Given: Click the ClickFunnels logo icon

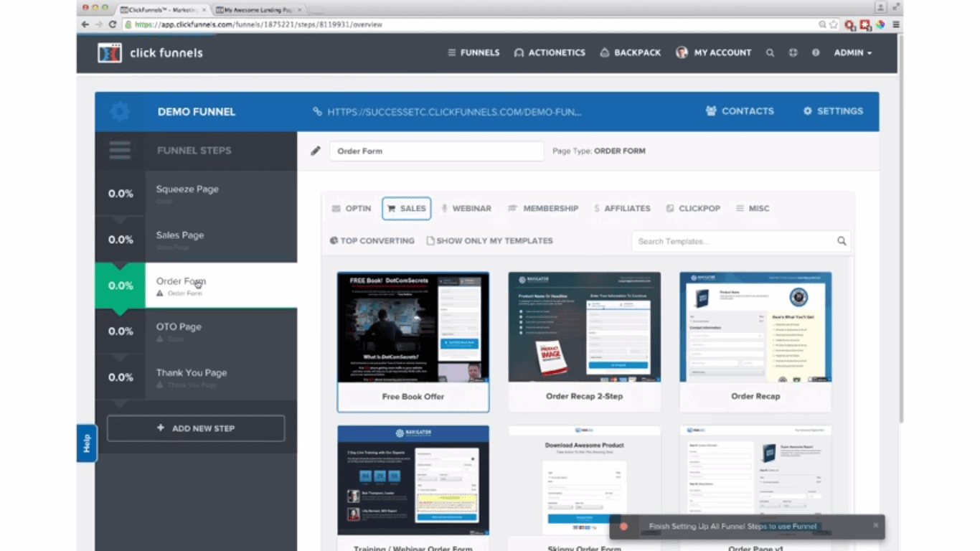Looking at the screenshot, I should 110,52.
